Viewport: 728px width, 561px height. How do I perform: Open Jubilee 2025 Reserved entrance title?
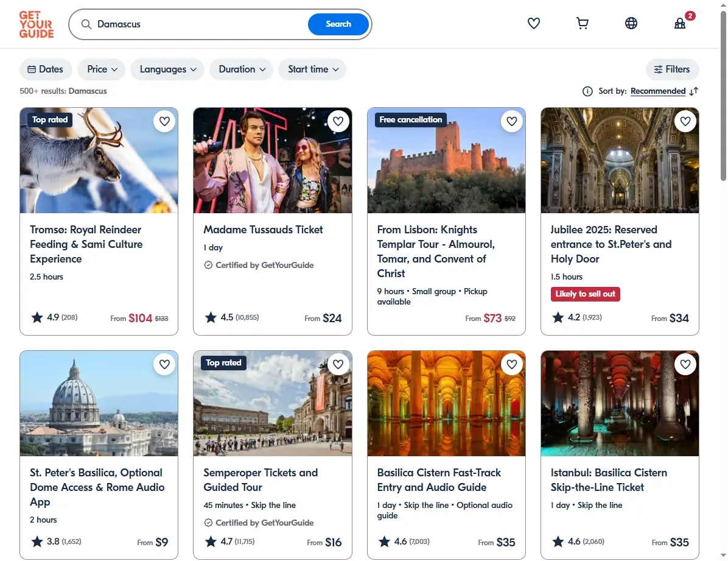pyautogui.click(x=611, y=244)
